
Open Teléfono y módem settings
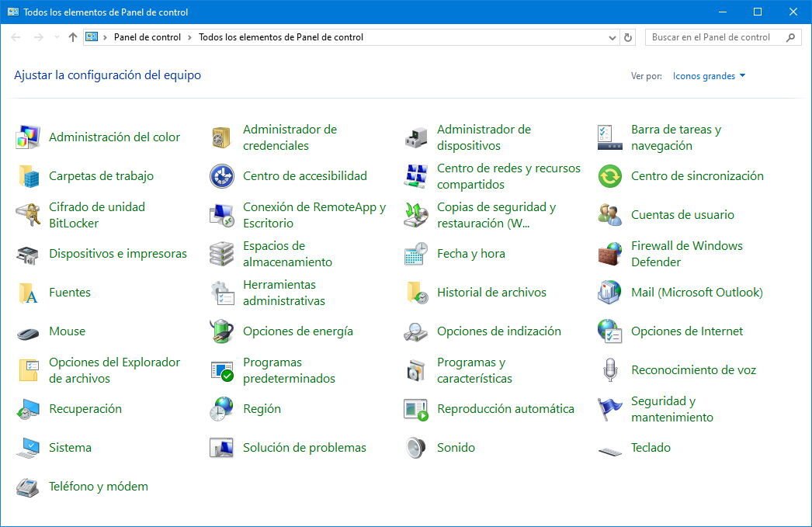[99, 486]
